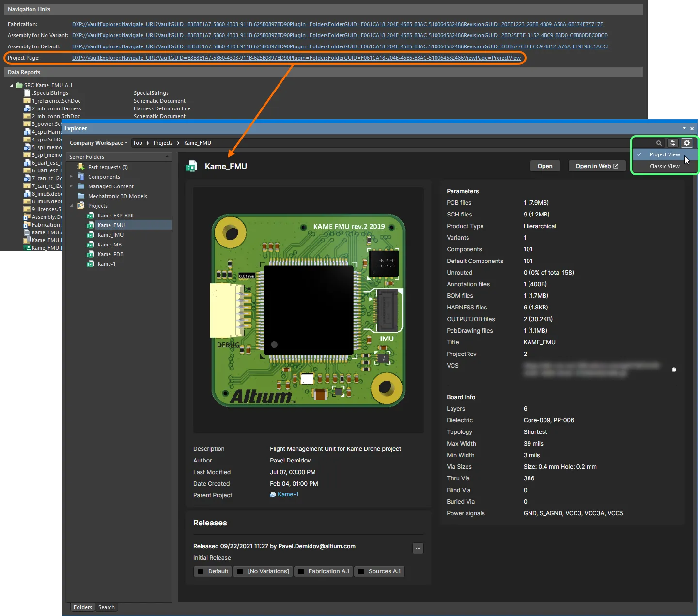Open the settings gear menu in Explorer
The image size is (700, 616).
tap(687, 143)
